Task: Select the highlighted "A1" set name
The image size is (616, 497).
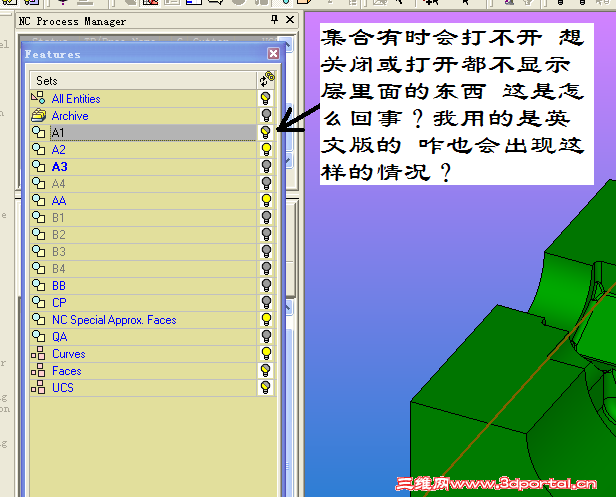Action: [x=58, y=133]
